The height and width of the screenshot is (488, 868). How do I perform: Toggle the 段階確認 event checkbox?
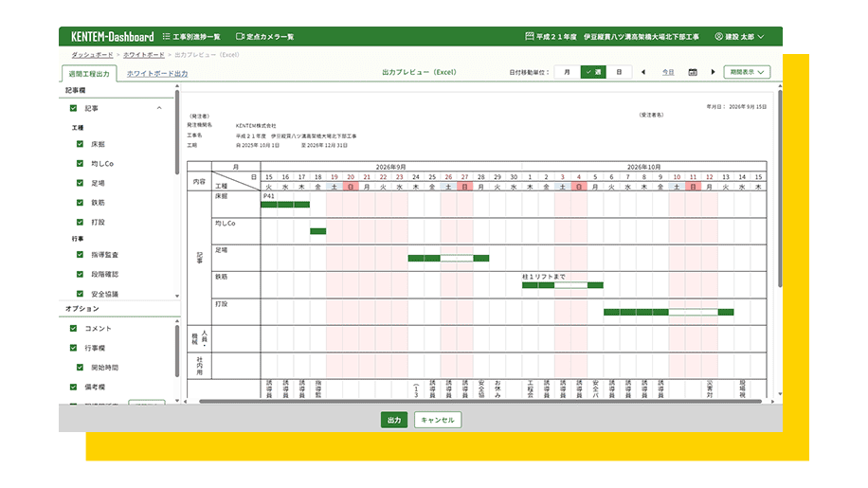coord(80,274)
